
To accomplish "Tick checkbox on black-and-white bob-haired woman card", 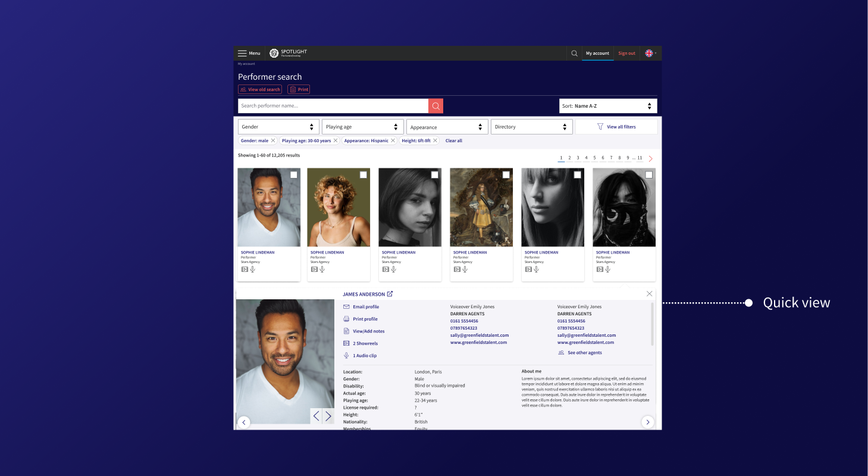I will [x=435, y=174].
